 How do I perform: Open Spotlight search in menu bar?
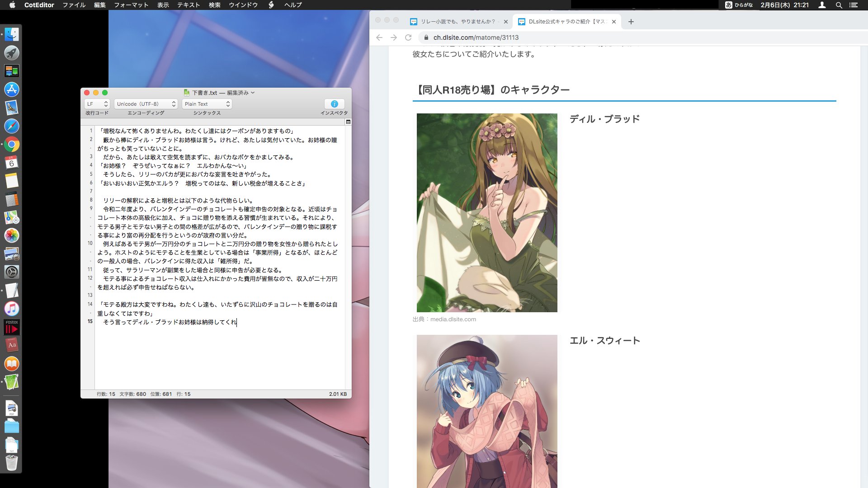click(x=839, y=5)
